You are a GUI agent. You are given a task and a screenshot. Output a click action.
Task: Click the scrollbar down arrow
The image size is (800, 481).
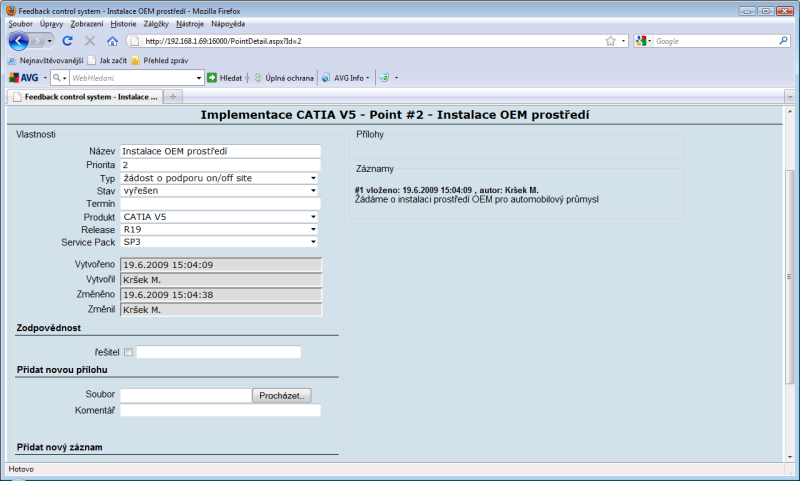[x=790, y=457]
